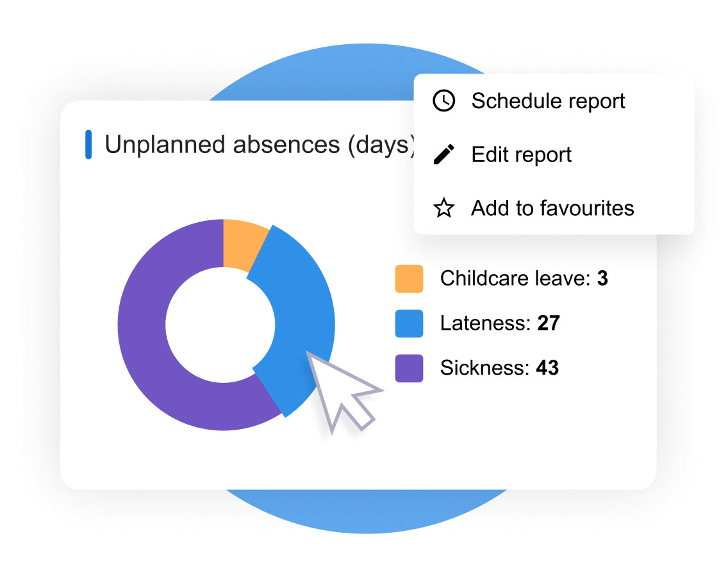
Task: Click the blue Lateness legend swatch
Action: pos(409,323)
